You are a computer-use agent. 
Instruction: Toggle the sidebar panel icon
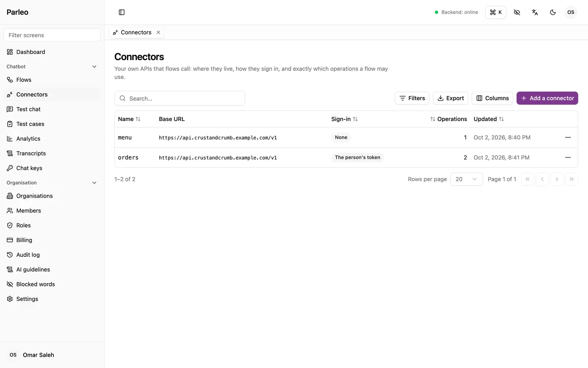click(122, 12)
